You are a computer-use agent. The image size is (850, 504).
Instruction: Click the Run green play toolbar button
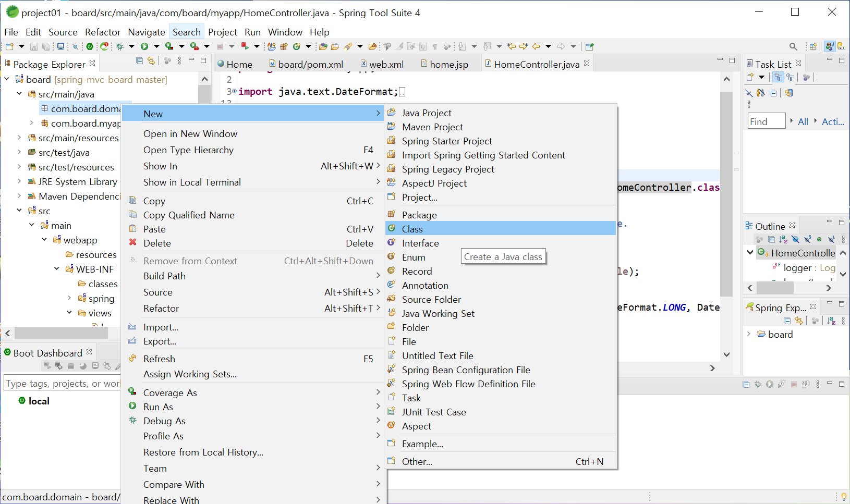pos(144,46)
